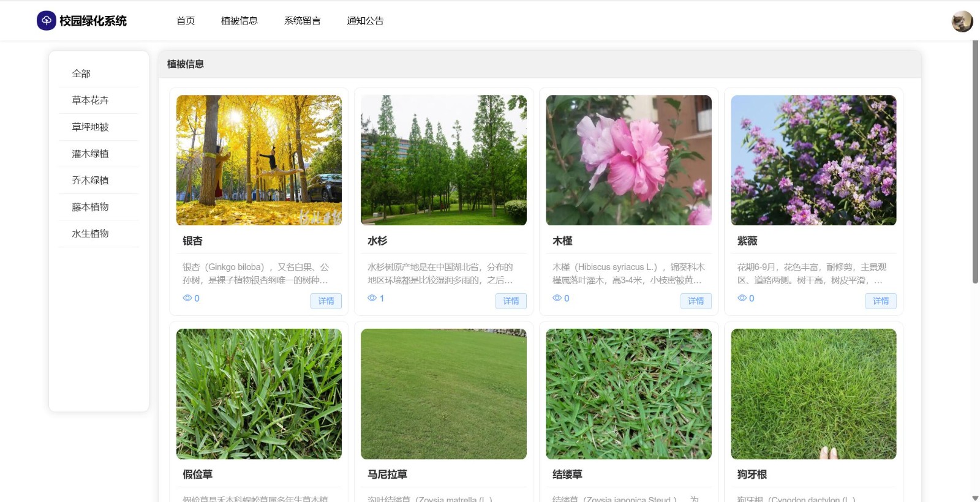Open the 假俭草 grass photo
Image resolution: width=980 pixels, height=502 pixels.
pos(259,394)
